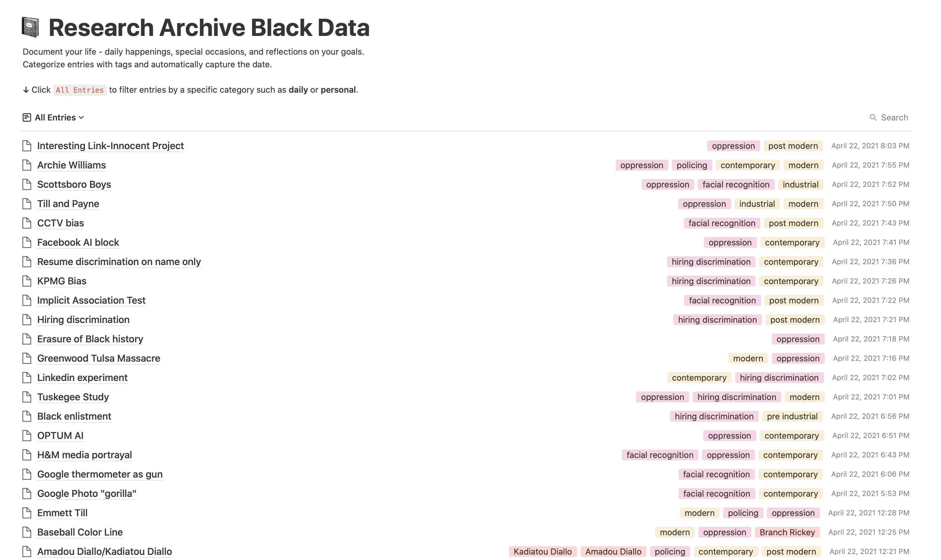This screenshot has width=941, height=560.
Task: Open the Google Photo "gorilla" entry
Action: coord(86,494)
